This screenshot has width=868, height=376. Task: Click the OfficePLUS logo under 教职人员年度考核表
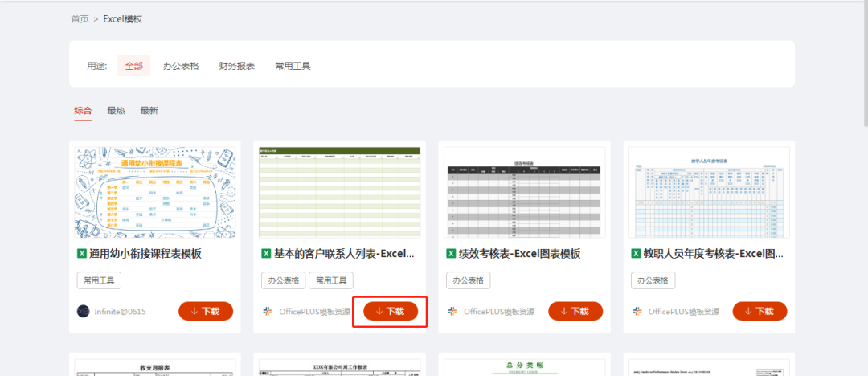pos(637,312)
